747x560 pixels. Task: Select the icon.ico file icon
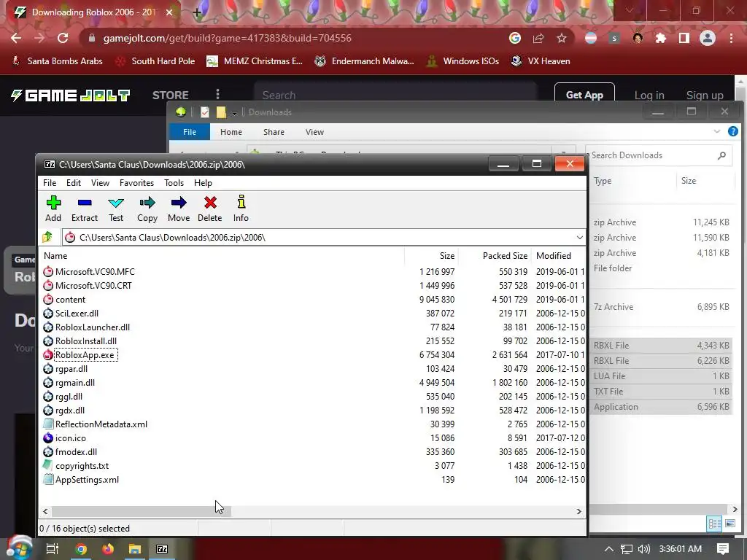pyautogui.click(x=48, y=437)
